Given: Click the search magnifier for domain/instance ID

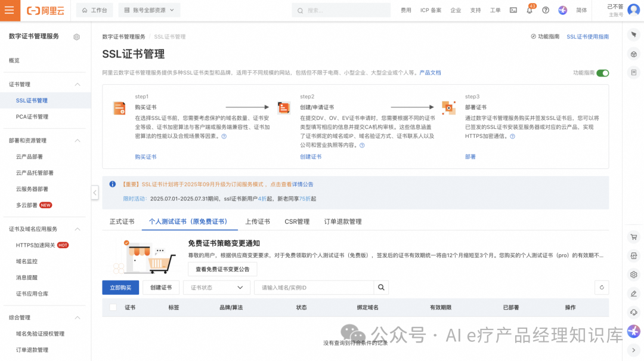Looking at the screenshot, I should click(x=381, y=288).
